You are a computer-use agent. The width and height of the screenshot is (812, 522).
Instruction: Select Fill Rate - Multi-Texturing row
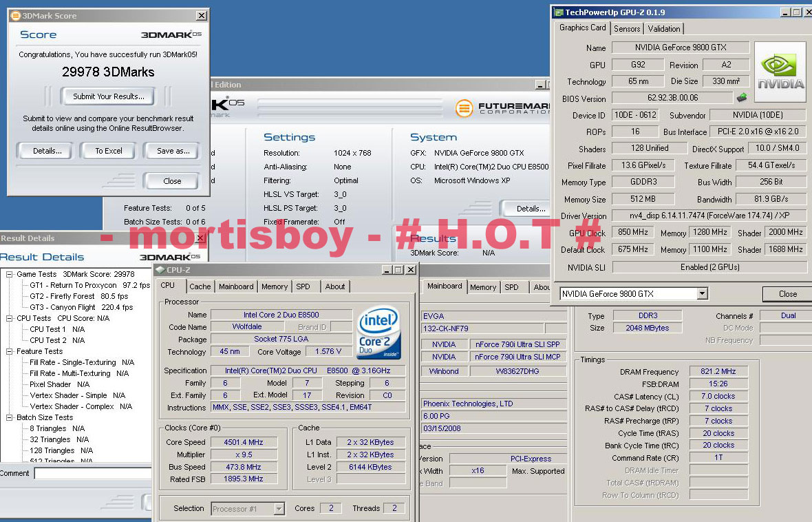(79, 373)
